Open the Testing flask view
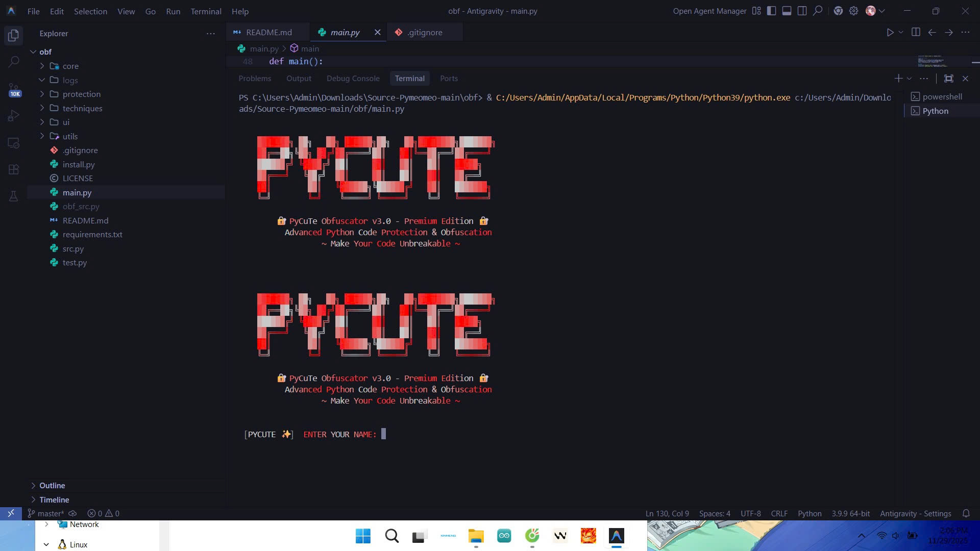This screenshot has width=980, height=551. tap(13, 196)
